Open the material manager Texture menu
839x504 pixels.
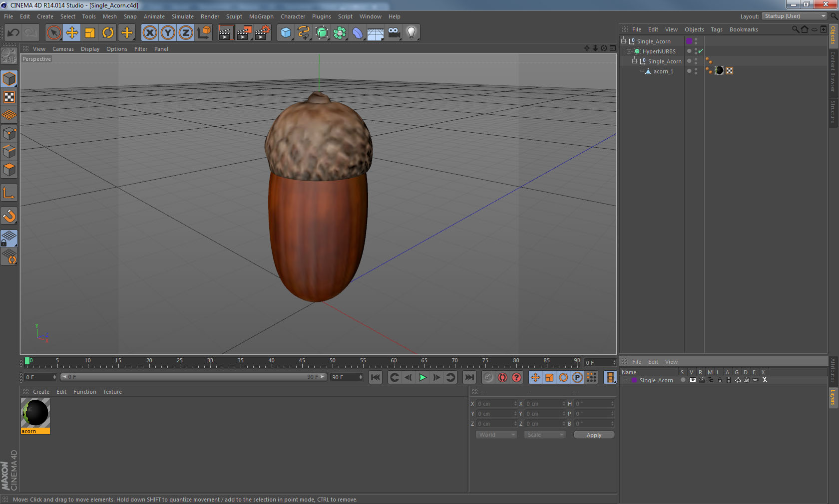tap(112, 392)
